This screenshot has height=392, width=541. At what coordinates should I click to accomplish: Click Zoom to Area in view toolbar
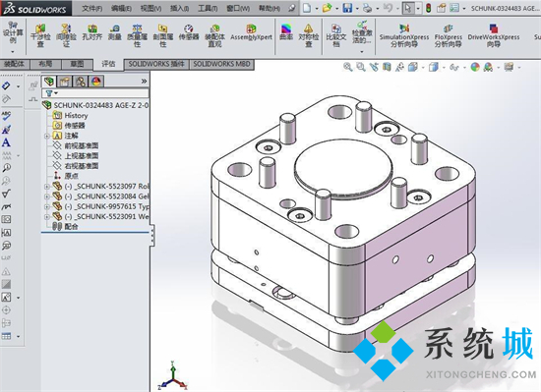(x=361, y=67)
